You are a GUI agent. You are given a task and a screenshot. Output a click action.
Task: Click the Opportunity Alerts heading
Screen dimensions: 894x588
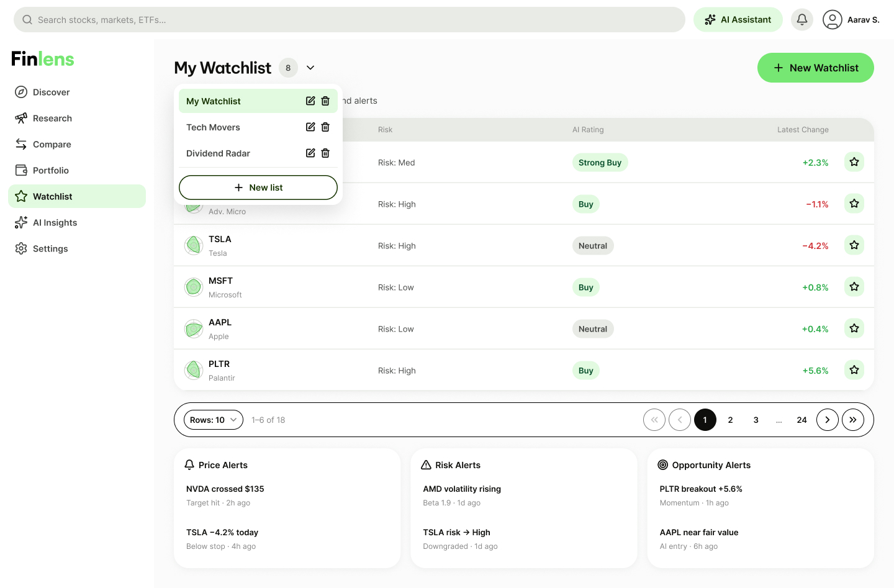[x=711, y=465]
